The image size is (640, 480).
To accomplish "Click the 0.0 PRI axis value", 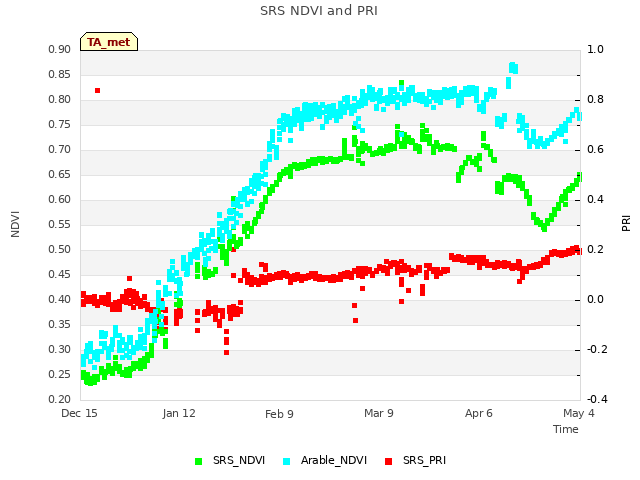I will pyautogui.click(x=595, y=300).
